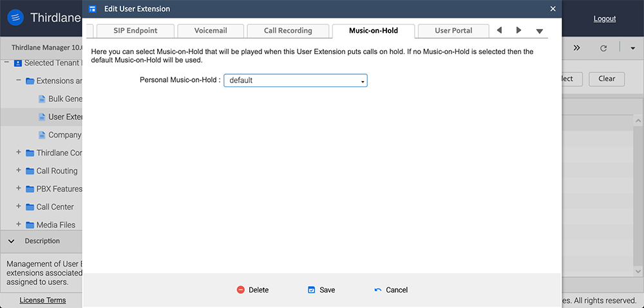The image size is (644, 308).
Task: Click the red Delete icon
Action: point(241,290)
